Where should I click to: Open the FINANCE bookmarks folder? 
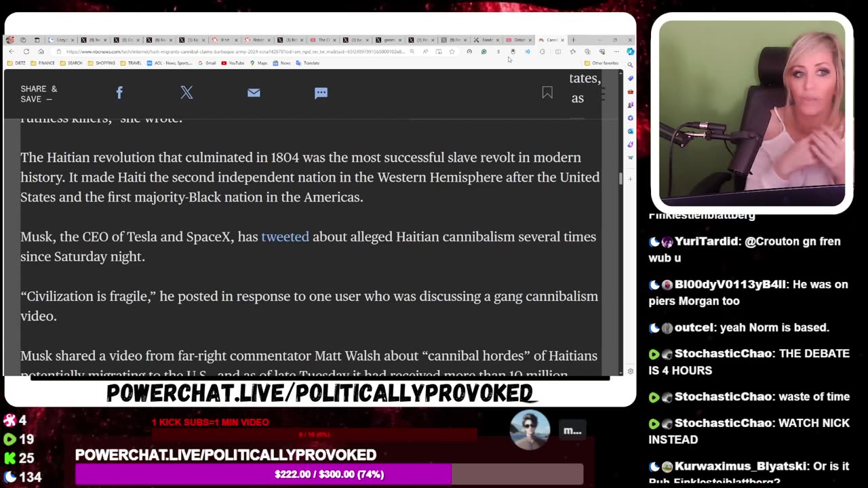click(x=42, y=63)
